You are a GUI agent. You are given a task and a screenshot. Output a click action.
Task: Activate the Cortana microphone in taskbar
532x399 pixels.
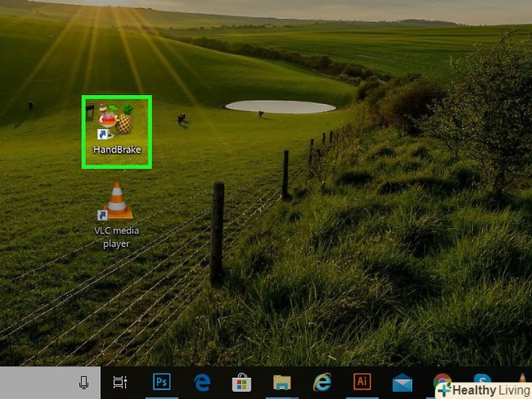(x=83, y=382)
